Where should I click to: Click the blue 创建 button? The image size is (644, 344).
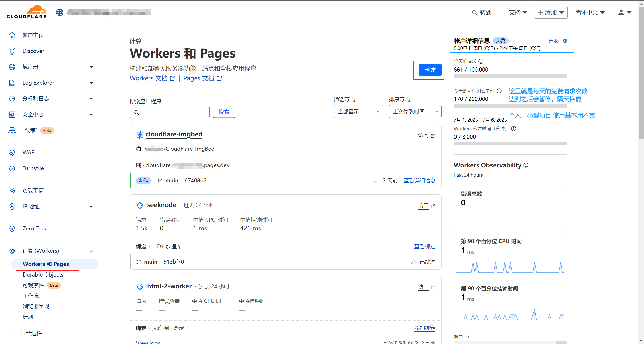pos(430,70)
